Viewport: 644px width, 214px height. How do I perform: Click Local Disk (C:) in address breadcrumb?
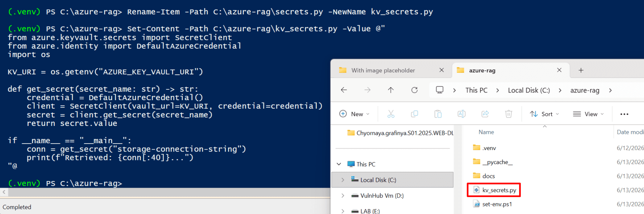click(x=529, y=90)
